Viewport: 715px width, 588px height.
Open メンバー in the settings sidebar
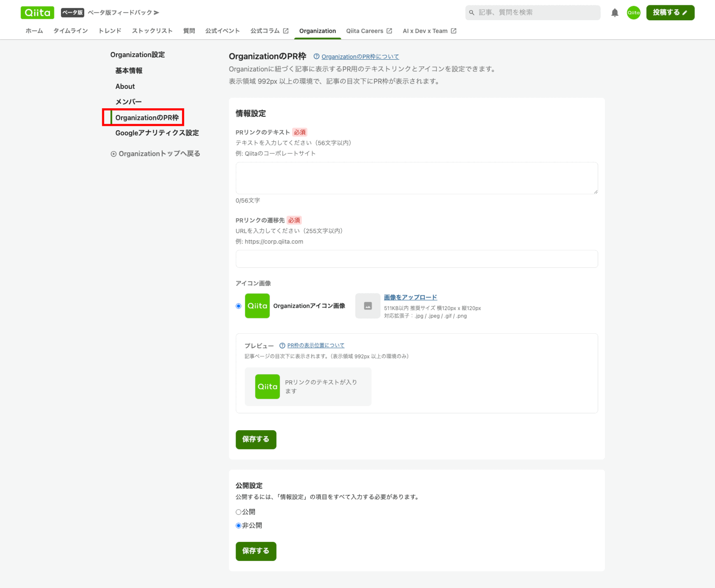pos(129,102)
